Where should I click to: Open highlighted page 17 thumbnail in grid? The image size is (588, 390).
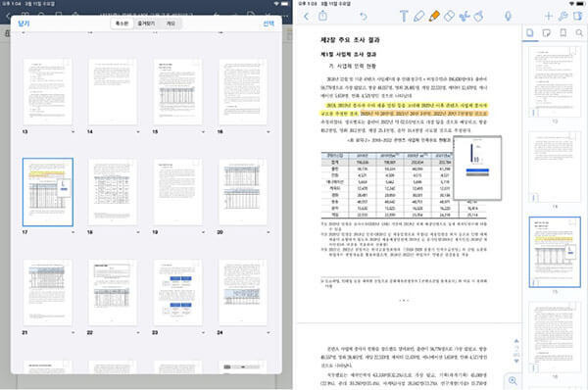click(48, 192)
